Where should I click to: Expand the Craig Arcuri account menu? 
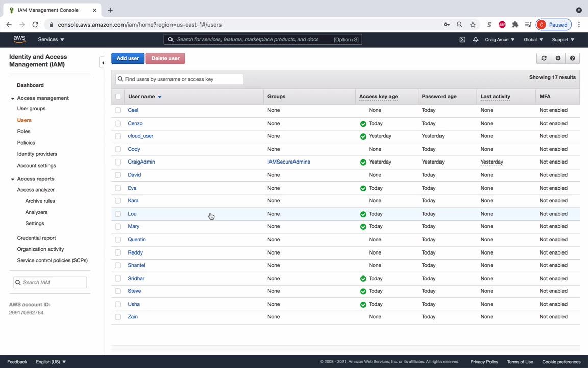[x=499, y=40]
